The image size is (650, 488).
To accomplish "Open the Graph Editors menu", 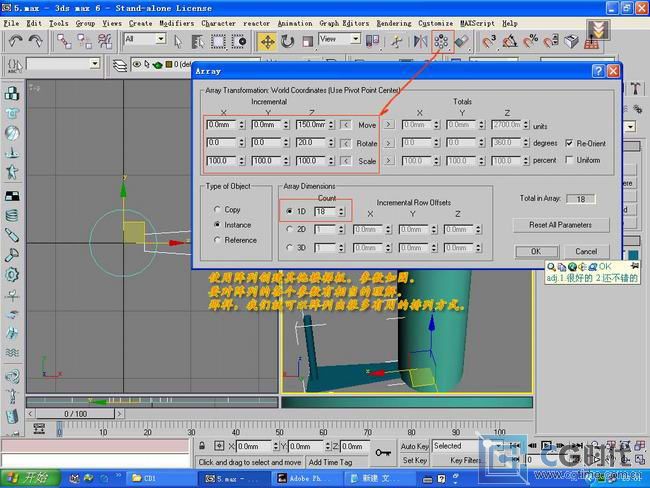I will tap(344, 23).
